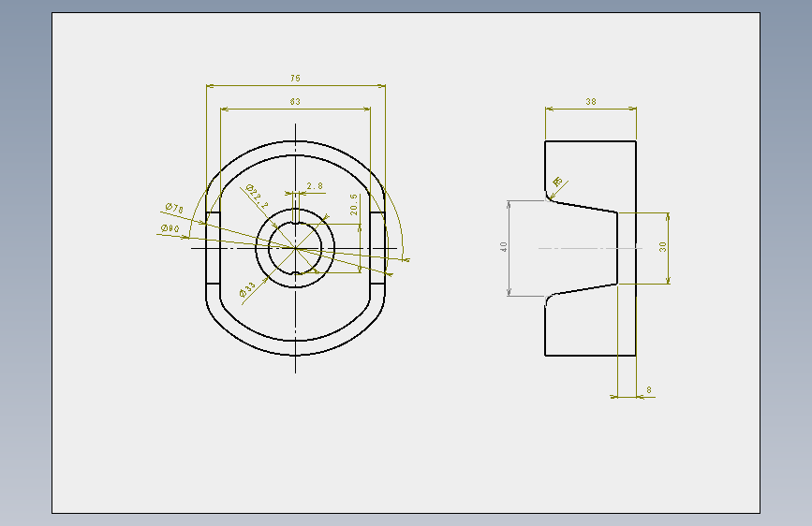Image resolution: width=812 pixels, height=526 pixels.
Task: Select the Ø90 outer diameter label
Action: [170, 228]
